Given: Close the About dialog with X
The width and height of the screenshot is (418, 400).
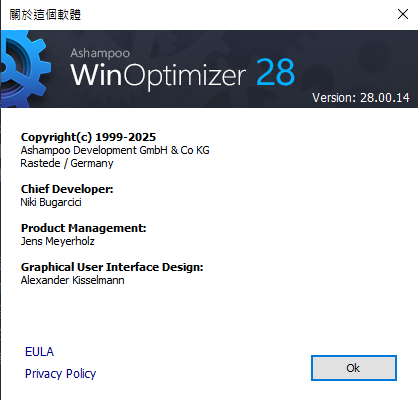Looking at the screenshot, I should tap(403, 14).
